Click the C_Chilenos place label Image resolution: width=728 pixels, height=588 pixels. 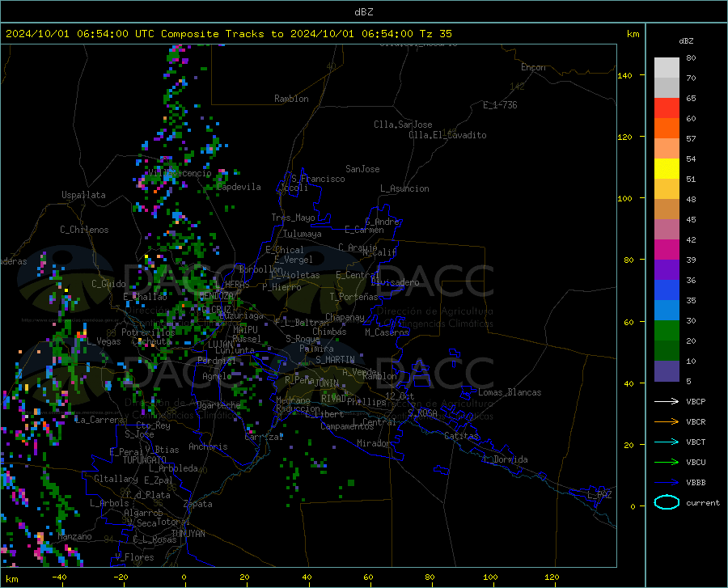pyautogui.click(x=84, y=230)
